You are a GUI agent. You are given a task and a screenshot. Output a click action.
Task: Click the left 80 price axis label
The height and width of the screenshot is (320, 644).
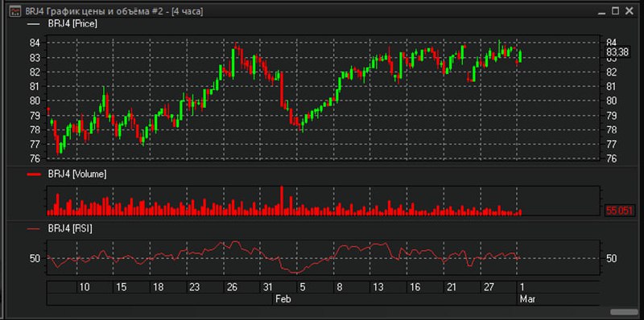tap(35, 101)
